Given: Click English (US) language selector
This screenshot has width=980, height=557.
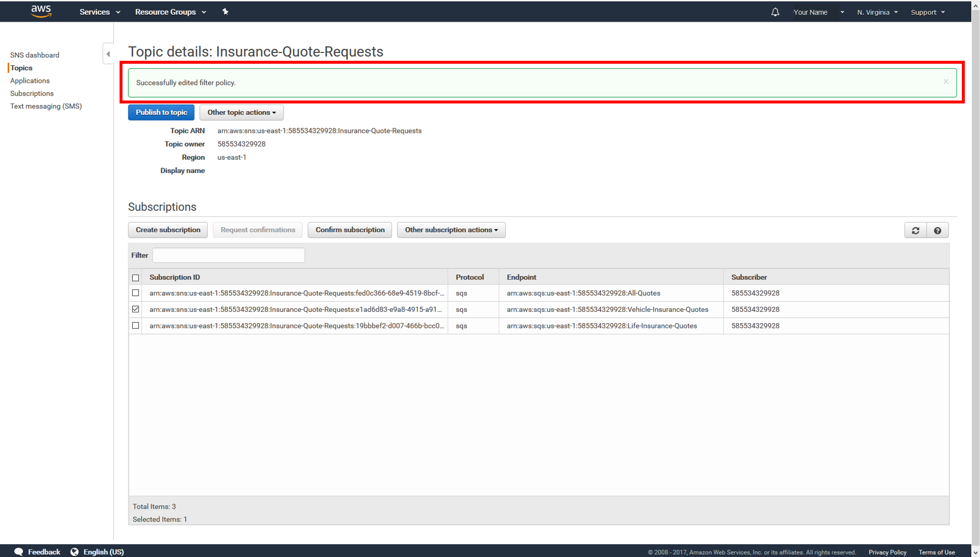Looking at the screenshot, I should (x=104, y=552).
